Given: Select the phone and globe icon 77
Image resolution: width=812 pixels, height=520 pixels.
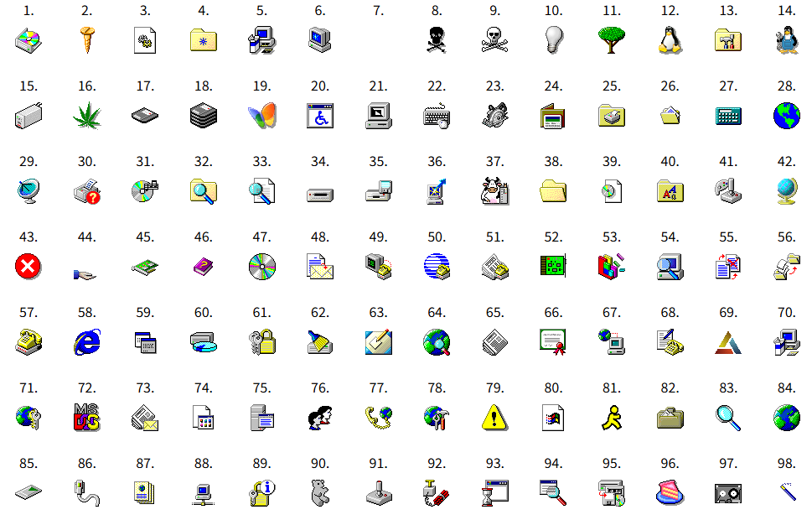Looking at the screenshot, I should click(379, 418).
